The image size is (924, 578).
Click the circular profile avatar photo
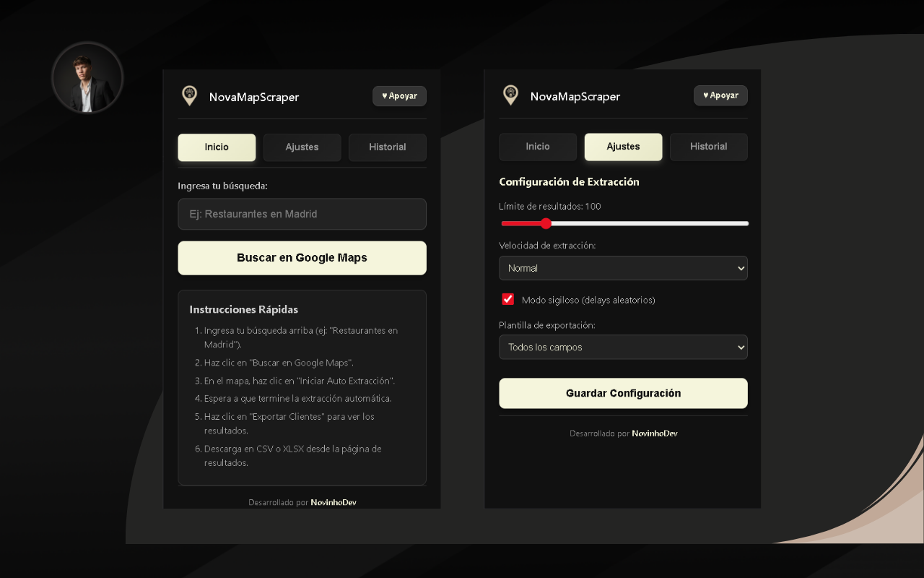point(87,77)
